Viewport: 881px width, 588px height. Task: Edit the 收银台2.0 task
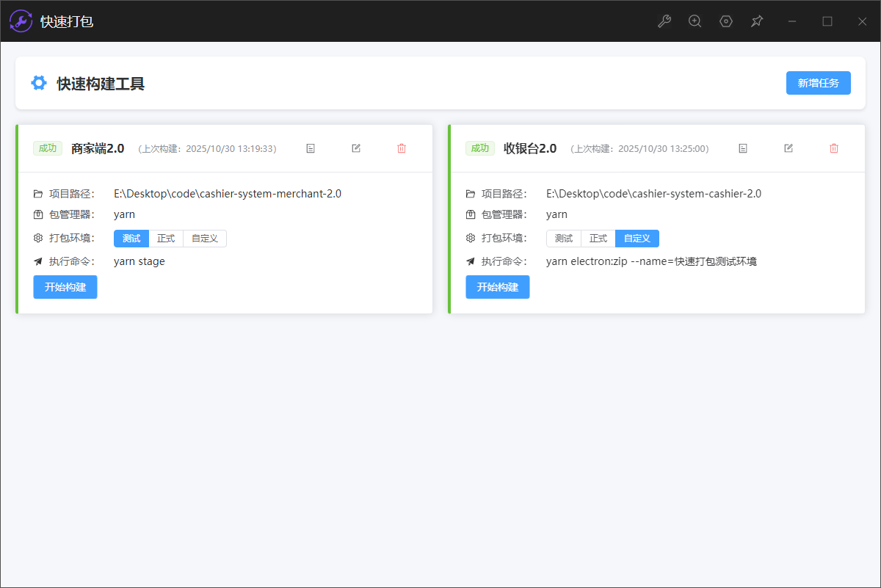[x=788, y=148]
